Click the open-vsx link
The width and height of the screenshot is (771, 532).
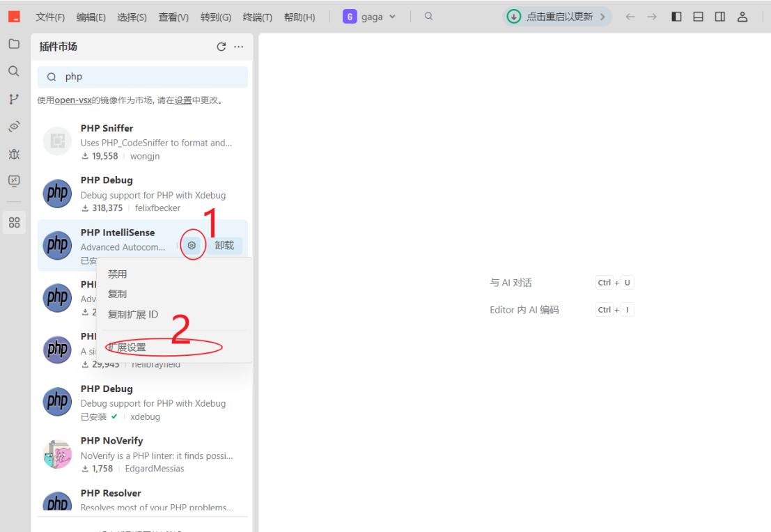(x=72, y=100)
